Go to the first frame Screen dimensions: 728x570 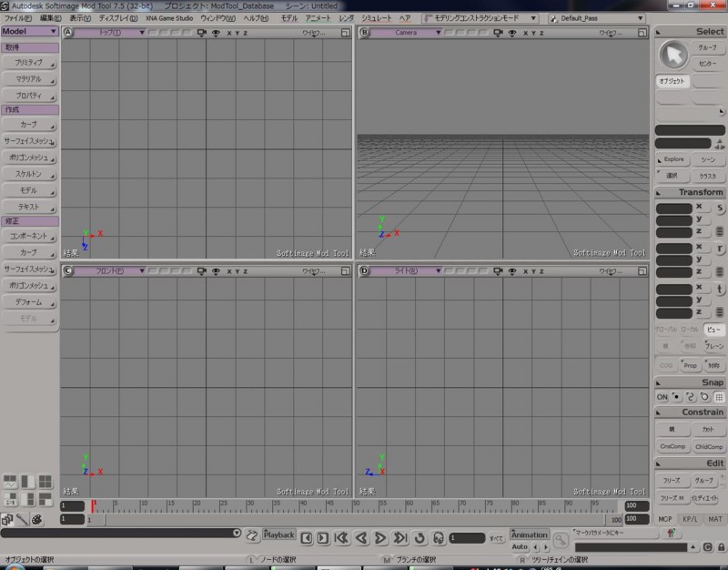coord(342,538)
